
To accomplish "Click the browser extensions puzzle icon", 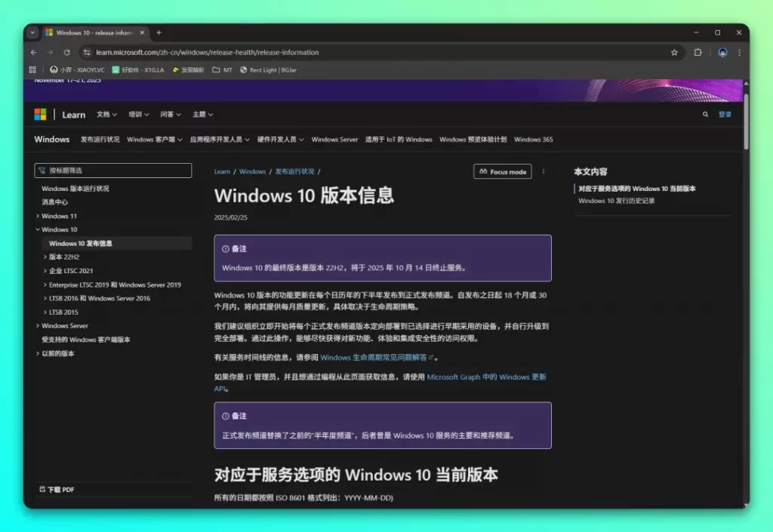I will tap(698, 52).
